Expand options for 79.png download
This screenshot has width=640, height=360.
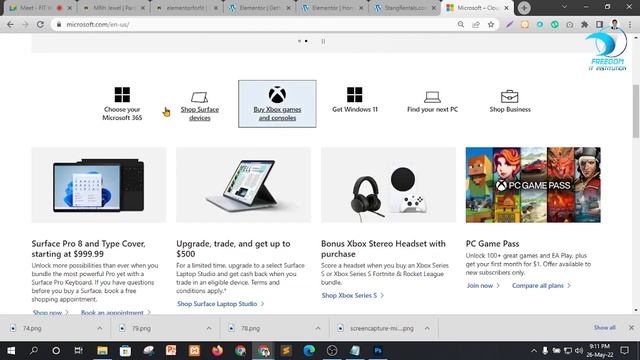point(209,328)
